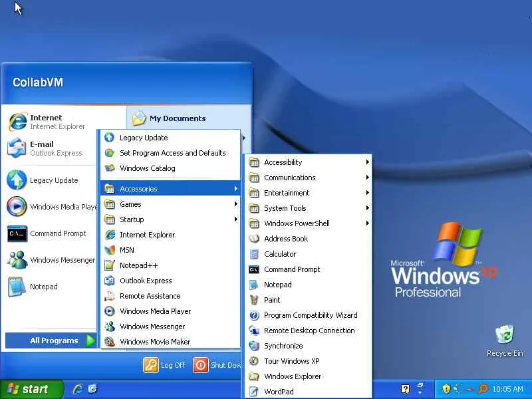This screenshot has height=399, width=532.
Task: Click Legacy Update in All Programs menu
Action: click(x=170, y=138)
